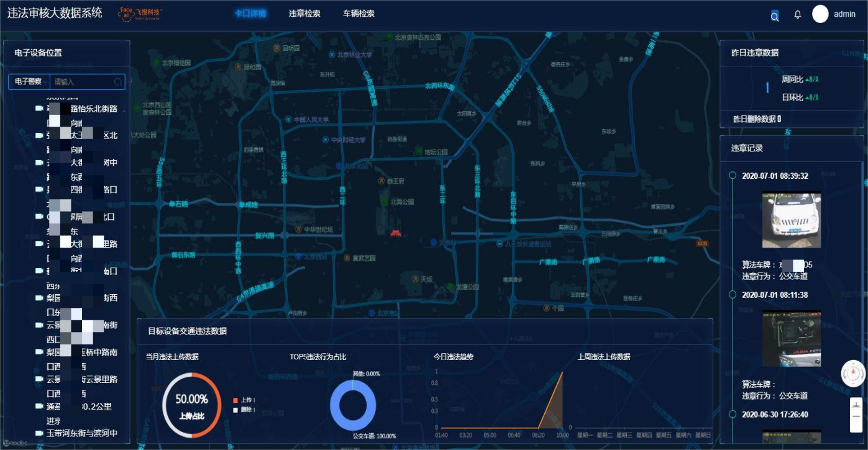Click the 电子设备位置 panel header
868x450 pixels.
pyautogui.click(x=38, y=53)
